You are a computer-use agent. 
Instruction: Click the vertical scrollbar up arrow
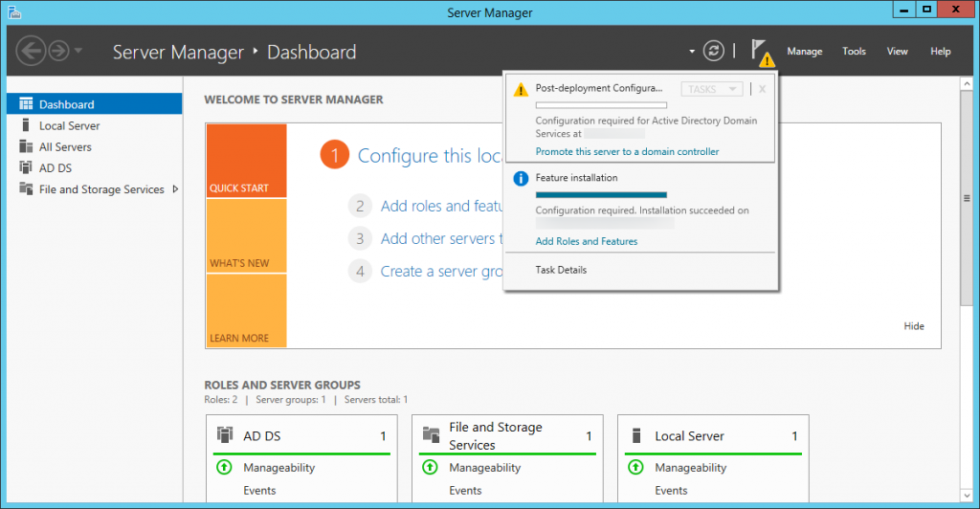coord(967,83)
